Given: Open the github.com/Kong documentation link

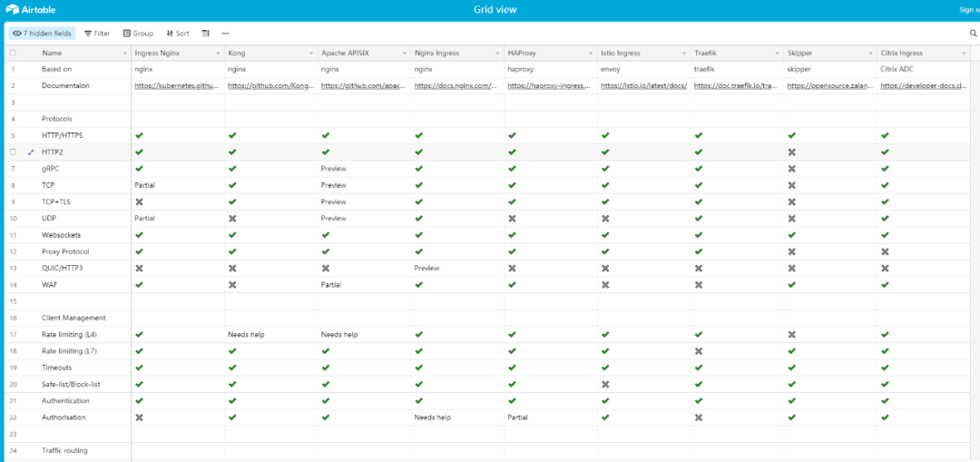Looking at the screenshot, I should point(270,85).
